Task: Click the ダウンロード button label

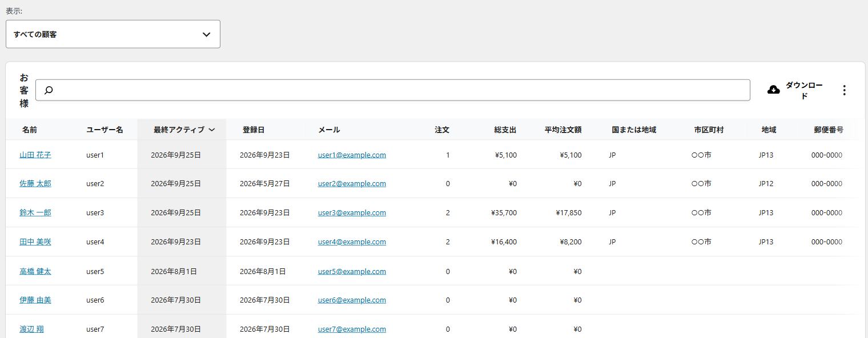Action: click(x=804, y=90)
